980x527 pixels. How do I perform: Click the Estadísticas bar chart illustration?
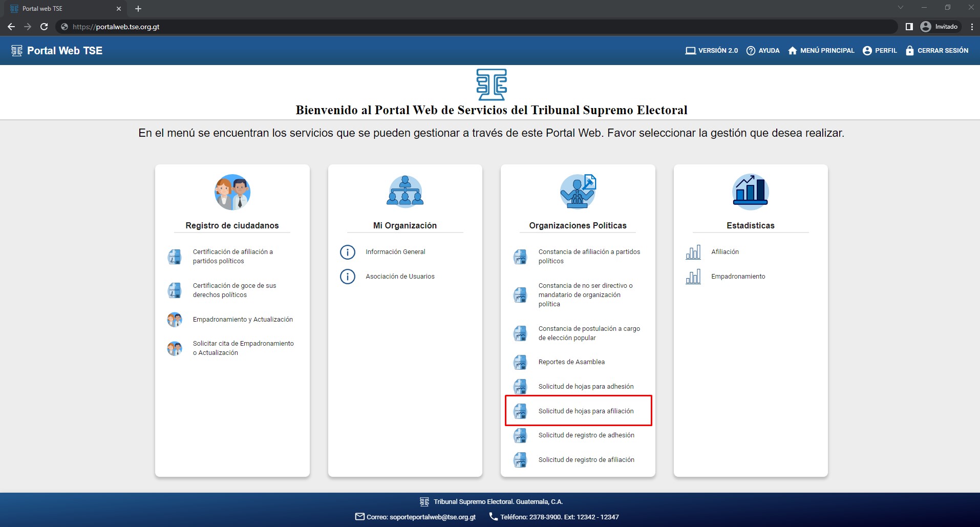coord(750,192)
